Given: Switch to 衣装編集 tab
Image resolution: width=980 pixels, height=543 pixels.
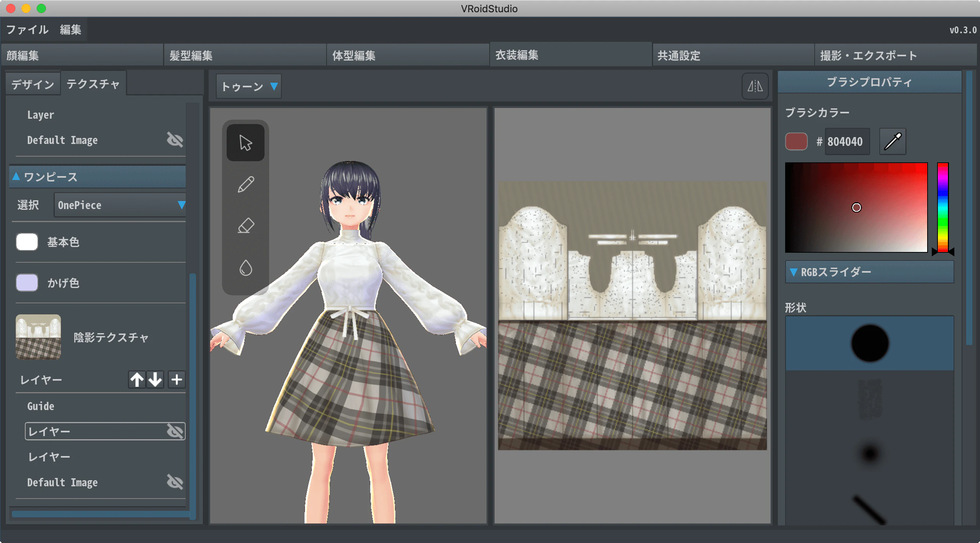Looking at the screenshot, I should pyautogui.click(x=571, y=54).
